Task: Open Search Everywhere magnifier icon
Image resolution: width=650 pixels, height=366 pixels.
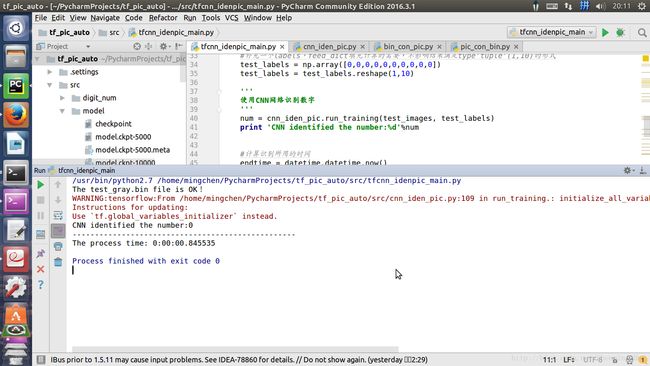Action: click(642, 32)
